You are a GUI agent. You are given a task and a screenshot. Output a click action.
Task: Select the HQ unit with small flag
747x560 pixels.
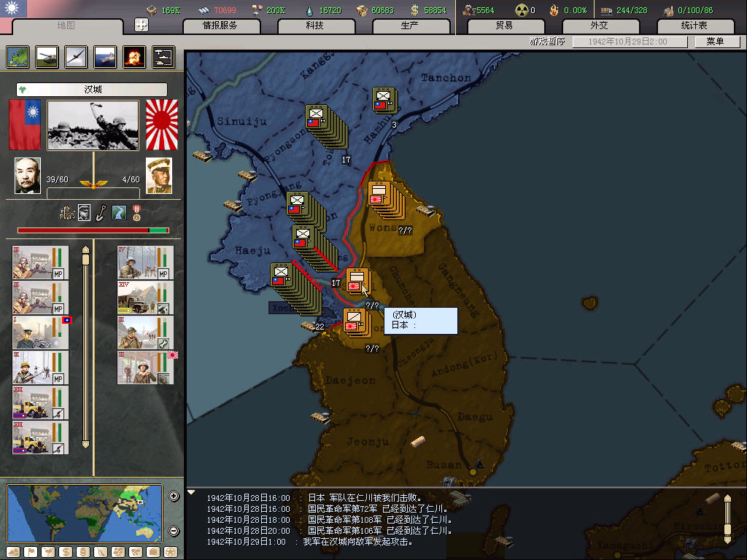point(41,332)
